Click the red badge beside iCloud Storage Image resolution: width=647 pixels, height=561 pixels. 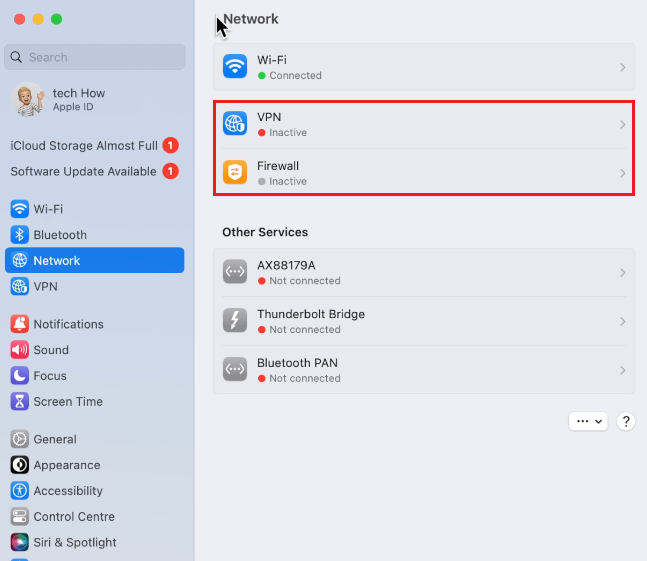click(170, 145)
